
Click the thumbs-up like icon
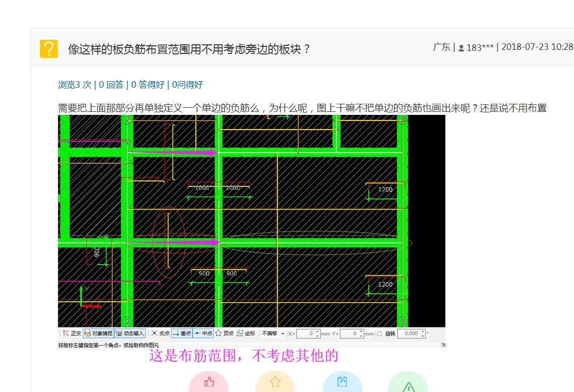pyautogui.click(x=209, y=382)
